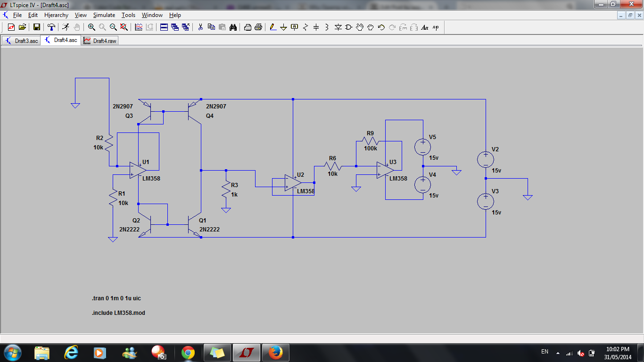This screenshot has height=362, width=644.
Task: Click the Print Setup icon
Action: tap(248, 27)
